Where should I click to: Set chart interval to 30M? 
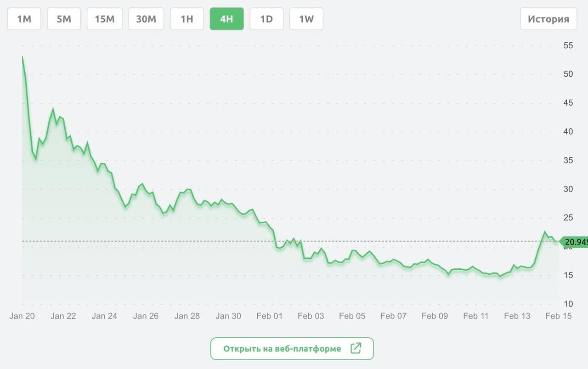coord(146,19)
